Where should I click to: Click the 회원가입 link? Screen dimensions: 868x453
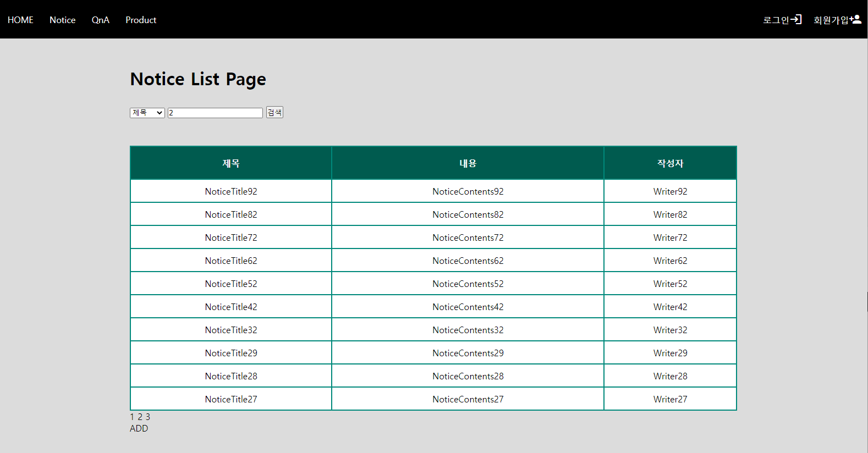click(831, 20)
